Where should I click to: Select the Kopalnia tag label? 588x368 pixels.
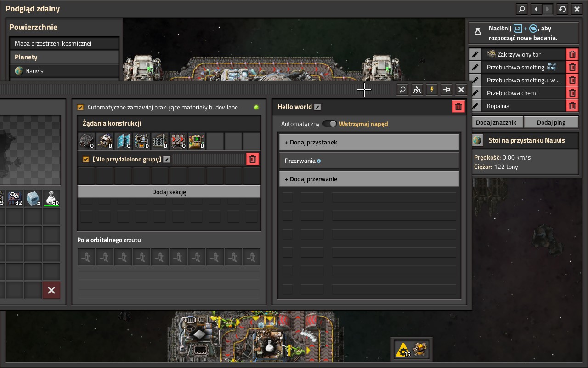(x=498, y=106)
